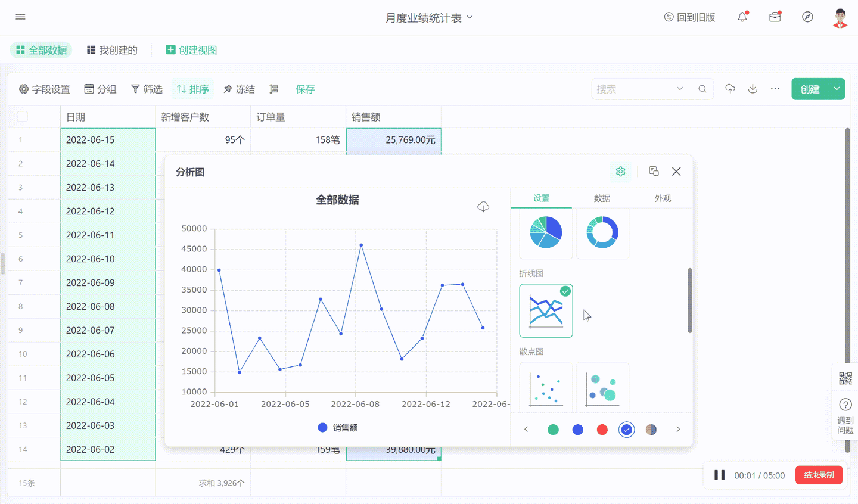Switch to 设置 tab

click(x=542, y=198)
